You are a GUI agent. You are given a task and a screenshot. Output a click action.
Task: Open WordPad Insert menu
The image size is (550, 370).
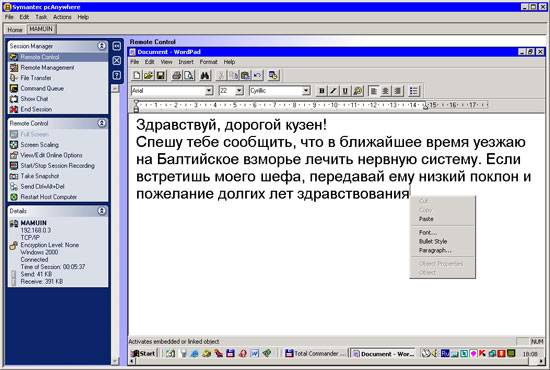pos(186,62)
